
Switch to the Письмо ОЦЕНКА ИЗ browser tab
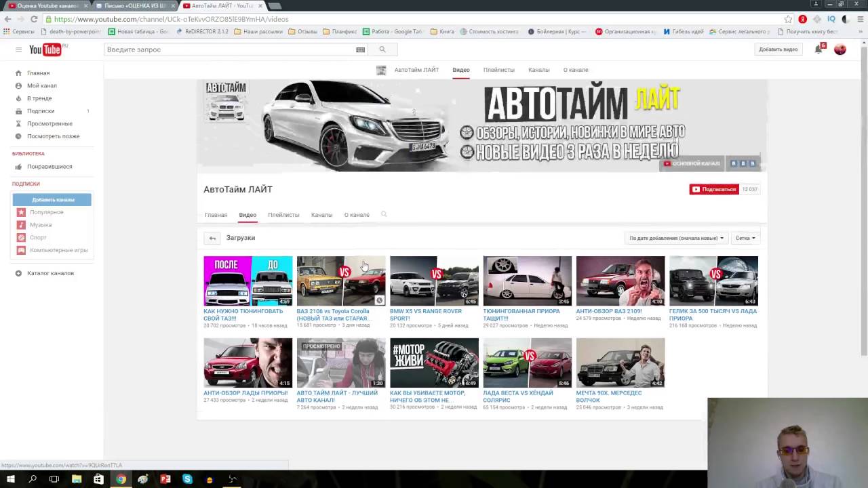135,5
